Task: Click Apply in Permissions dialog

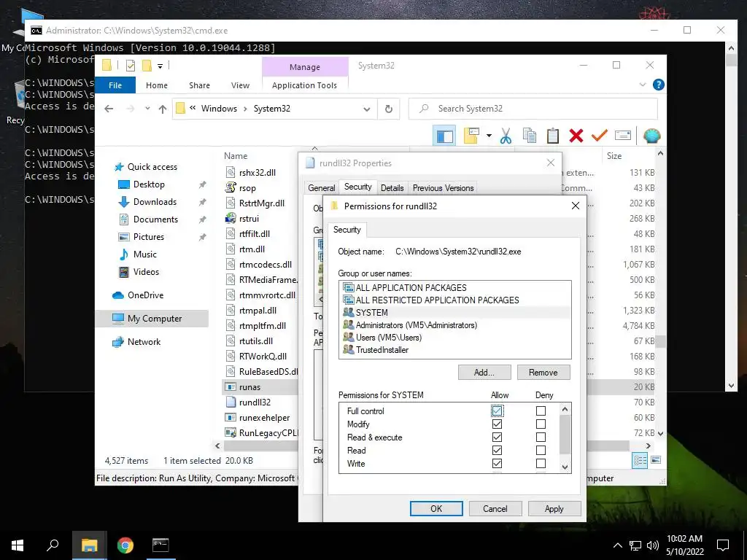Action: click(x=554, y=508)
